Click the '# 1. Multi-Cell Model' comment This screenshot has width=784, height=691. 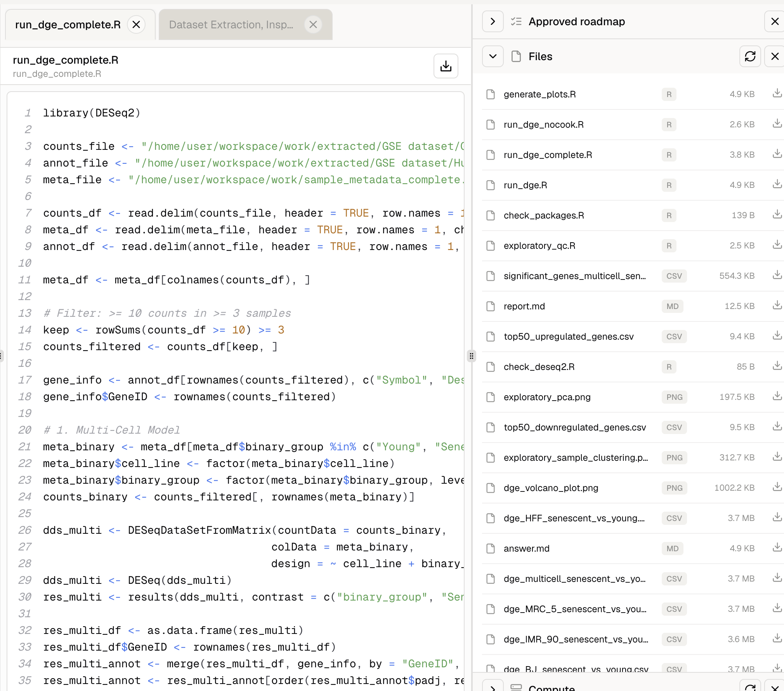click(x=112, y=430)
